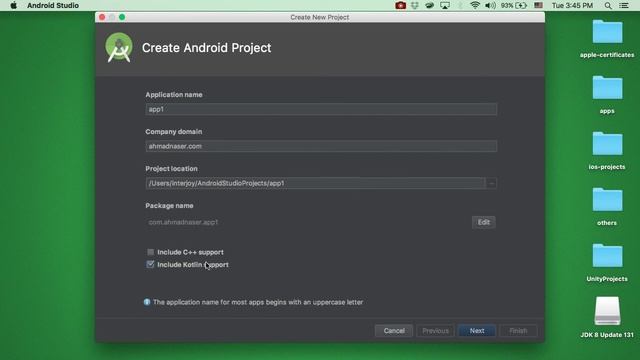Close the Create New Project window
This screenshot has width=640, height=360.
[x=102, y=17]
